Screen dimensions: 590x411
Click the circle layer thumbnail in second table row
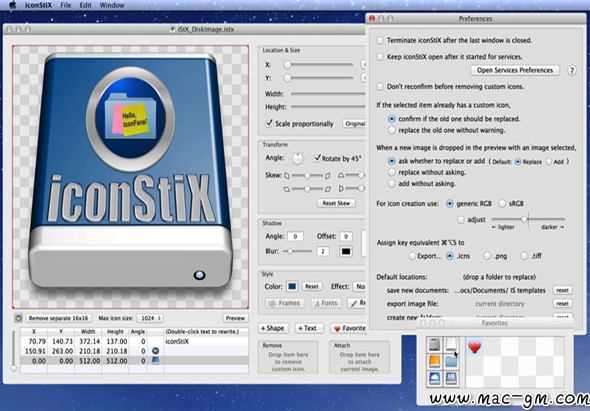click(155, 351)
